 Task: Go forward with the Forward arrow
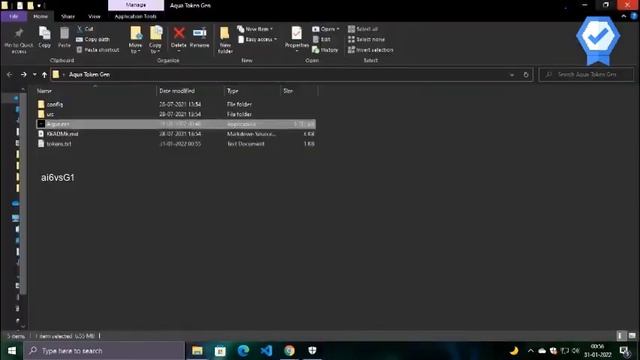[24, 75]
